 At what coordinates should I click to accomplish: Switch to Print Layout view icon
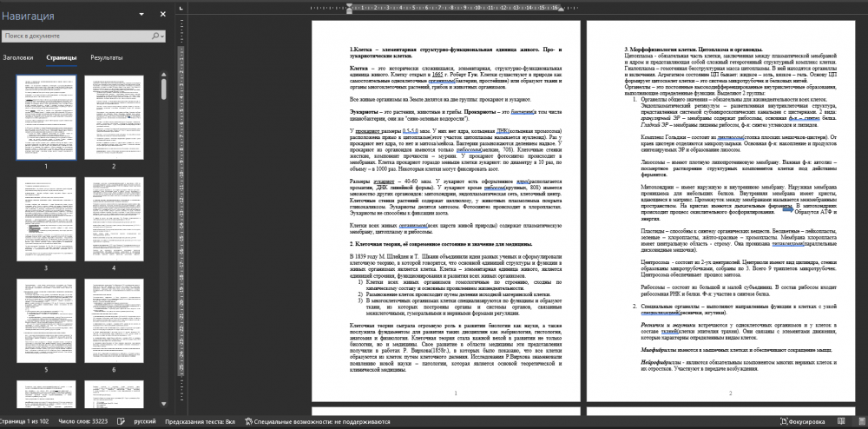[x=863, y=422]
